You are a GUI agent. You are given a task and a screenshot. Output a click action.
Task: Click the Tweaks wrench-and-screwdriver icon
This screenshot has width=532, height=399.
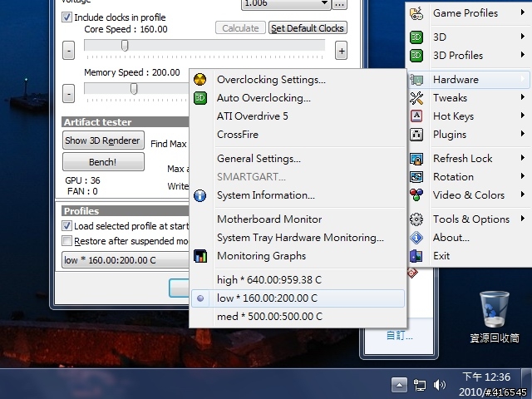[416, 98]
